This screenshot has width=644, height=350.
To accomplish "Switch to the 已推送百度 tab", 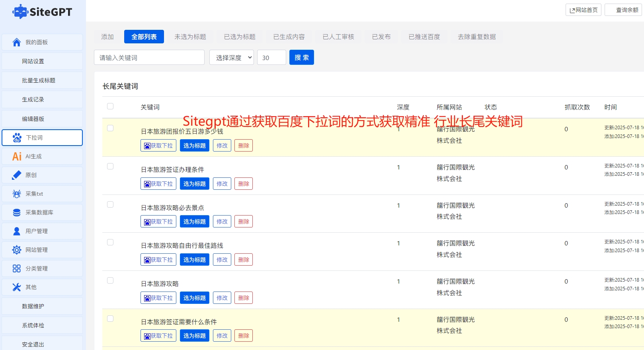I will [424, 37].
